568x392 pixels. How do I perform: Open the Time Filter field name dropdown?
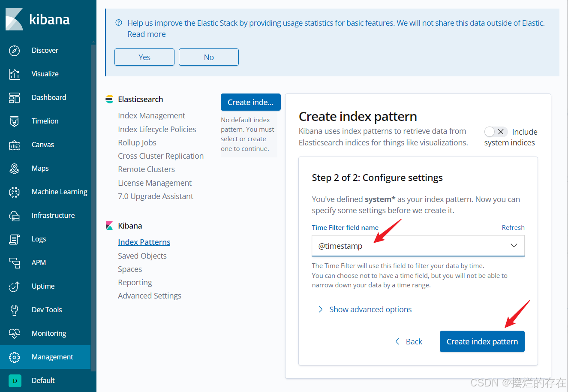[418, 246]
